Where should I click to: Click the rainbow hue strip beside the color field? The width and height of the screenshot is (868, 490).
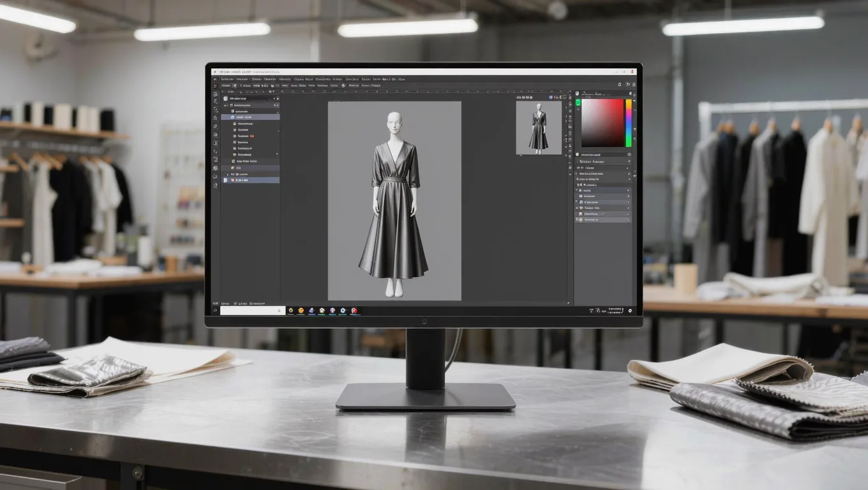629,122
